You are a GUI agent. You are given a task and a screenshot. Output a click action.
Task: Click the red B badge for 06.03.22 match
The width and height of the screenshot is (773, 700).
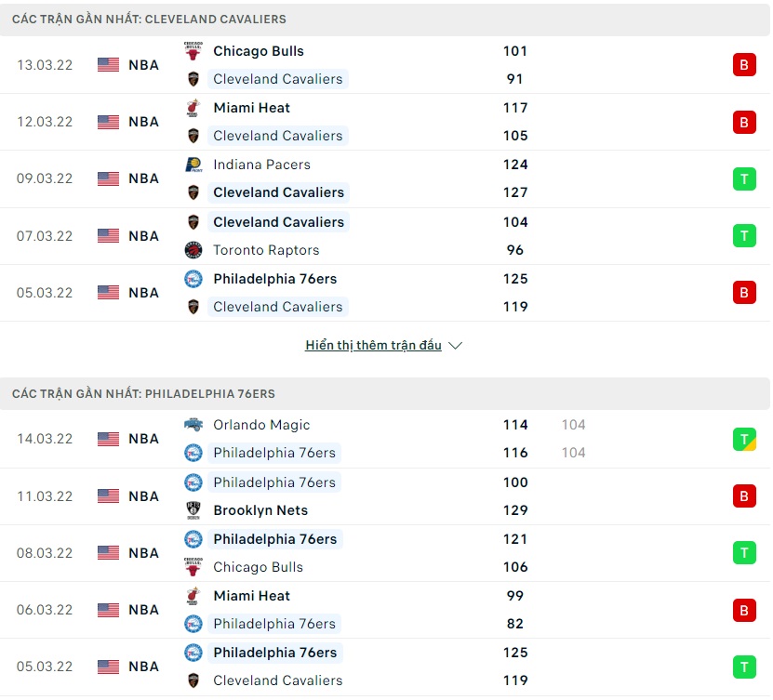(743, 610)
